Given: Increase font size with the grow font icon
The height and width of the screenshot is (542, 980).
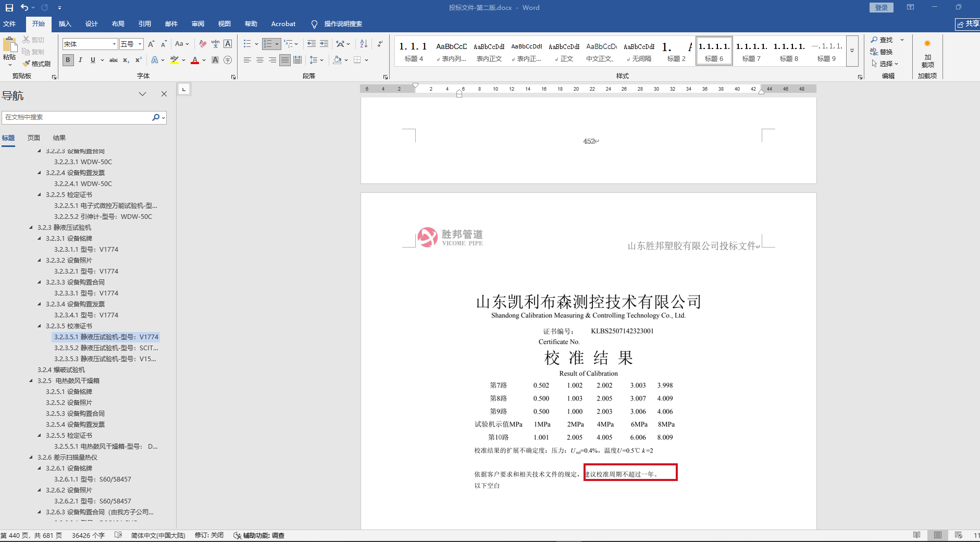Looking at the screenshot, I should click(151, 44).
